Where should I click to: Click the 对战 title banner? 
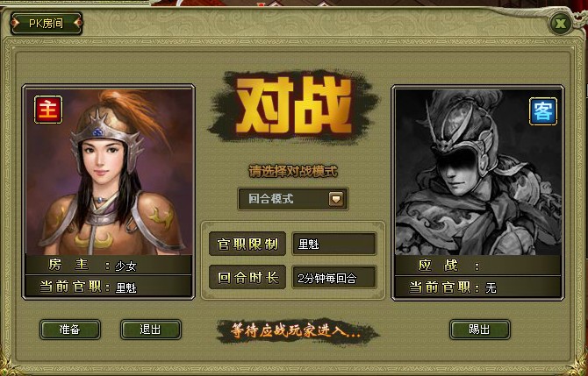coord(293,106)
